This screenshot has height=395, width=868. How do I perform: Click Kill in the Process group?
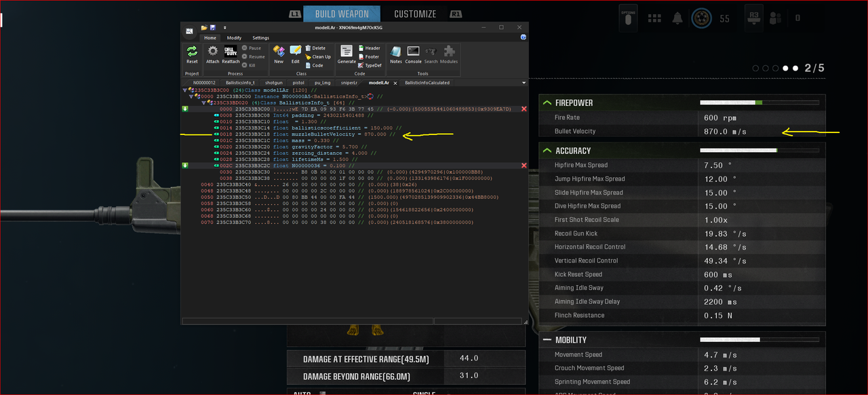pos(249,66)
